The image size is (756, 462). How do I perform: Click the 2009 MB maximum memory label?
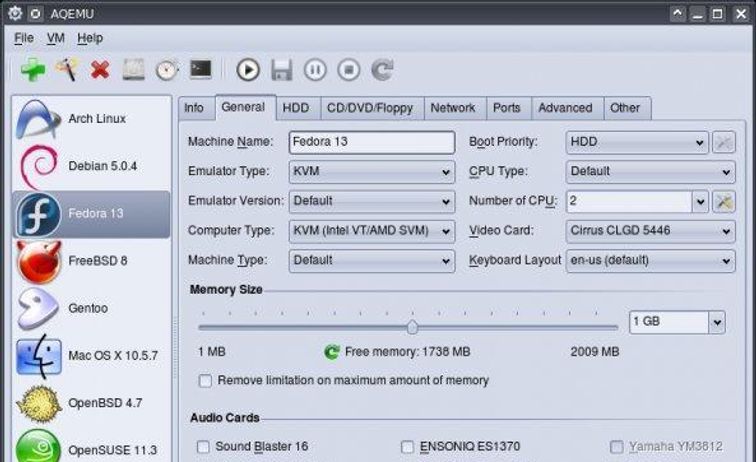(x=594, y=352)
